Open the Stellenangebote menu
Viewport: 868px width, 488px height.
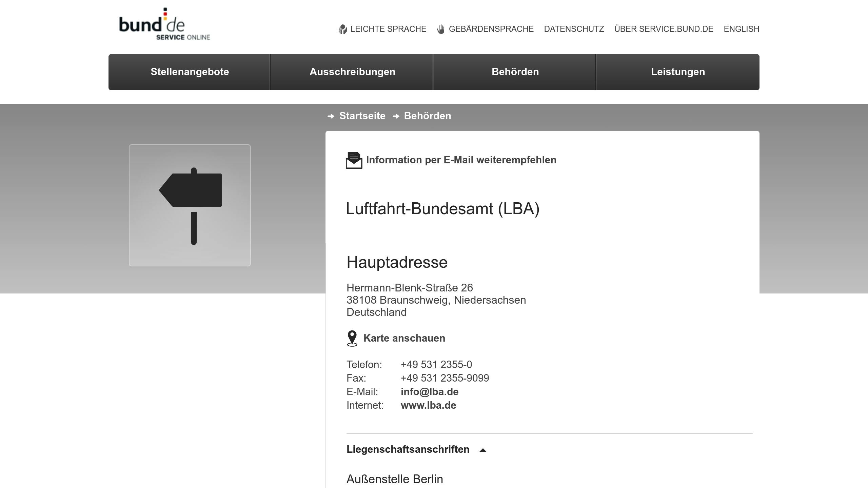pyautogui.click(x=190, y=72)
